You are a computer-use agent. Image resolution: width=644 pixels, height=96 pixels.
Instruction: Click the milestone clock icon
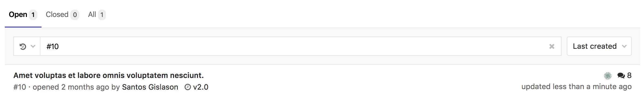coord(188,87)
